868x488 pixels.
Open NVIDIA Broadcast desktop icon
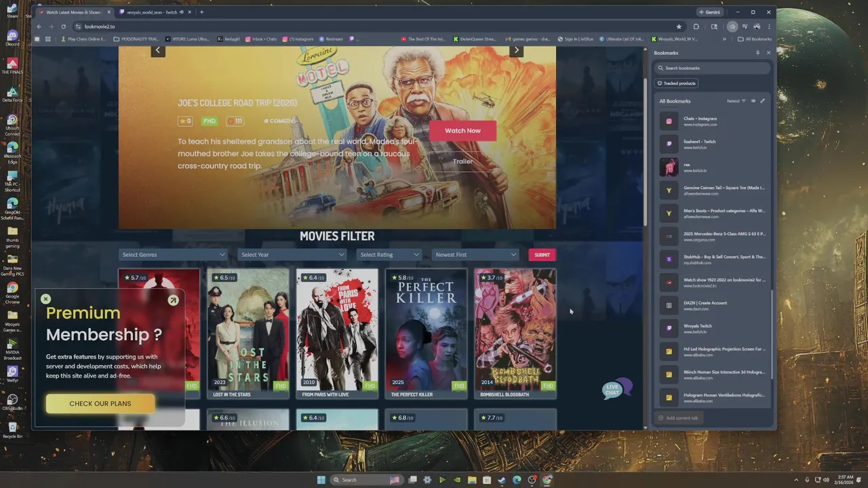(12, 348)
